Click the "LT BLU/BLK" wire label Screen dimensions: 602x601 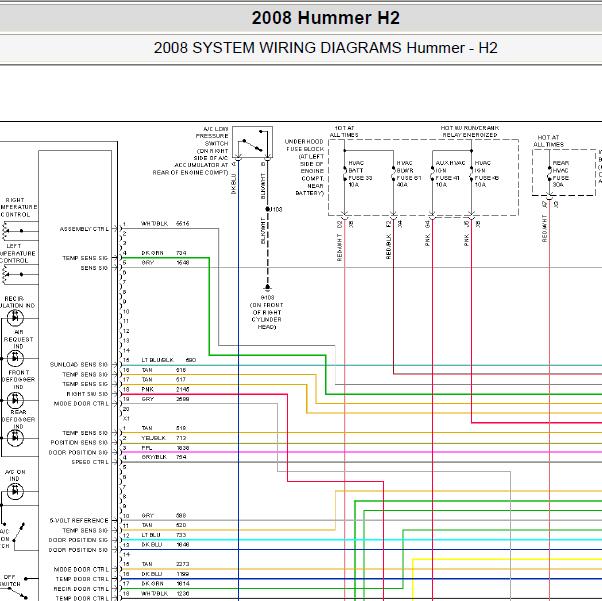(157, 360)
